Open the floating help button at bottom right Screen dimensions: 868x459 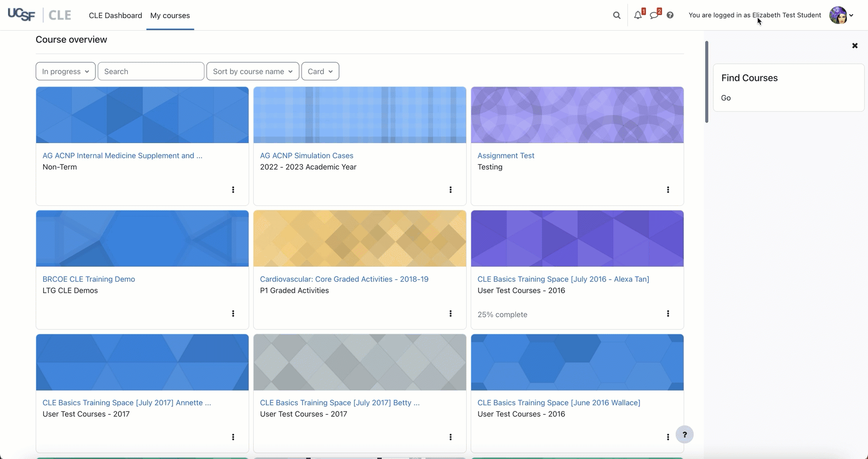pos(684,434)
